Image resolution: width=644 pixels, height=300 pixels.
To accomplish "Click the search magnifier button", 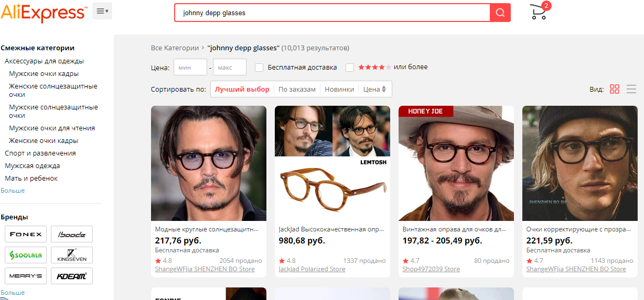I will (x=500, y=13).
